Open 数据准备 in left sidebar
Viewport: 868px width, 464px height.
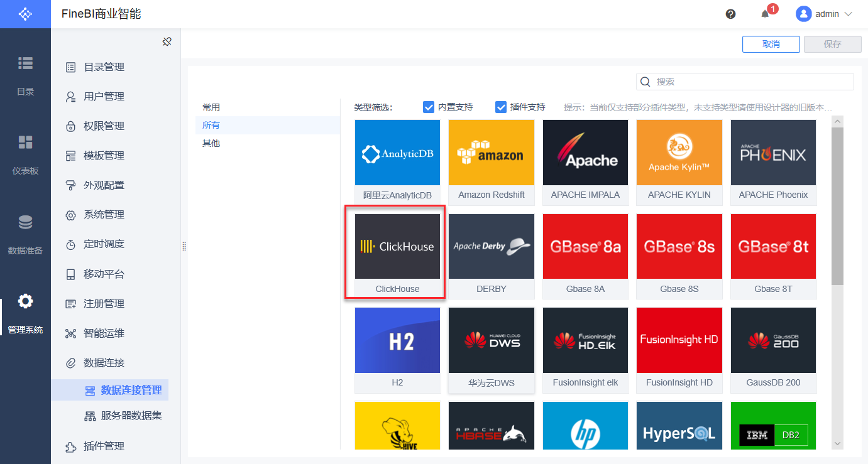point(25,234)
